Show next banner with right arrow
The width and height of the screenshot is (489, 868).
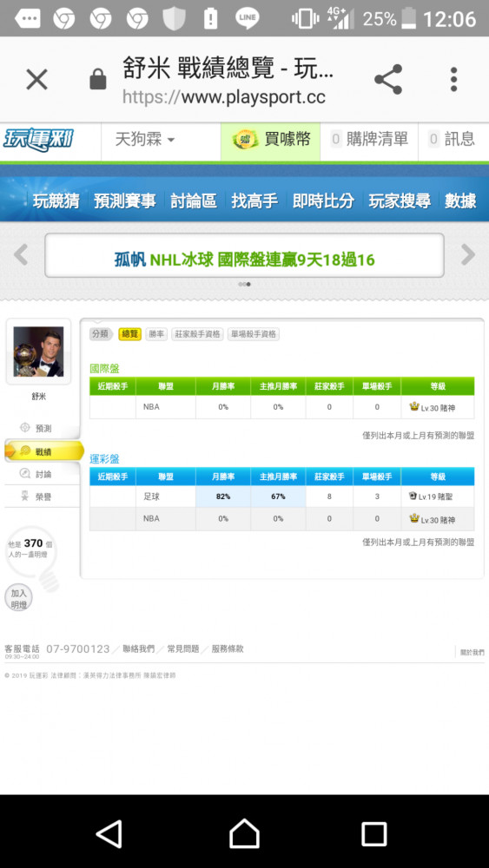click(468, 254)
